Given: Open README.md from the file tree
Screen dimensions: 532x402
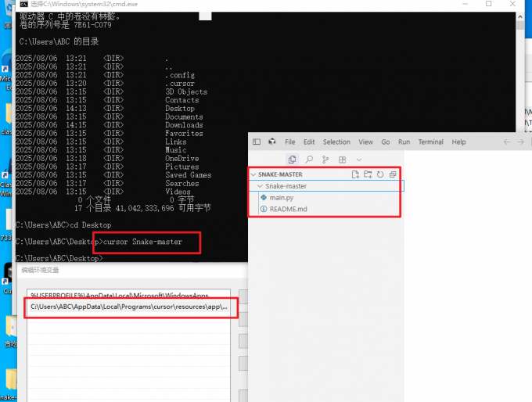Looking at the screenshot, I should [288, 209].
